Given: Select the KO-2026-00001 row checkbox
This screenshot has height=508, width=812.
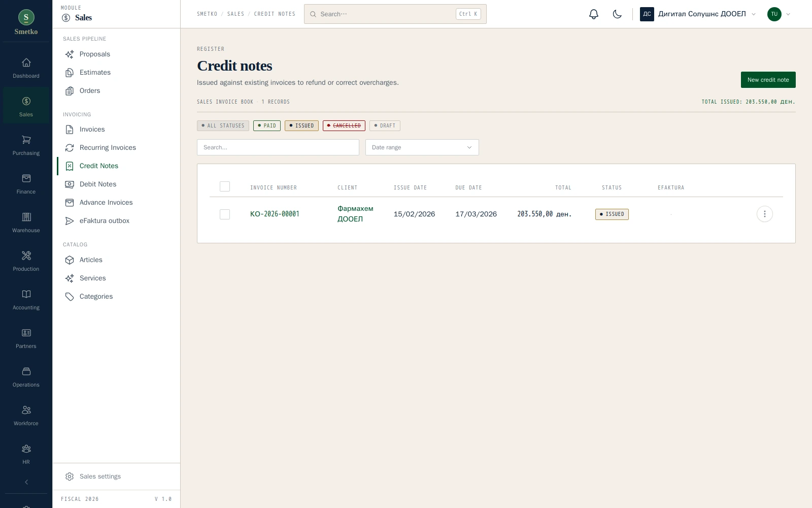Looking at the screenshot, I should point(225,214).
